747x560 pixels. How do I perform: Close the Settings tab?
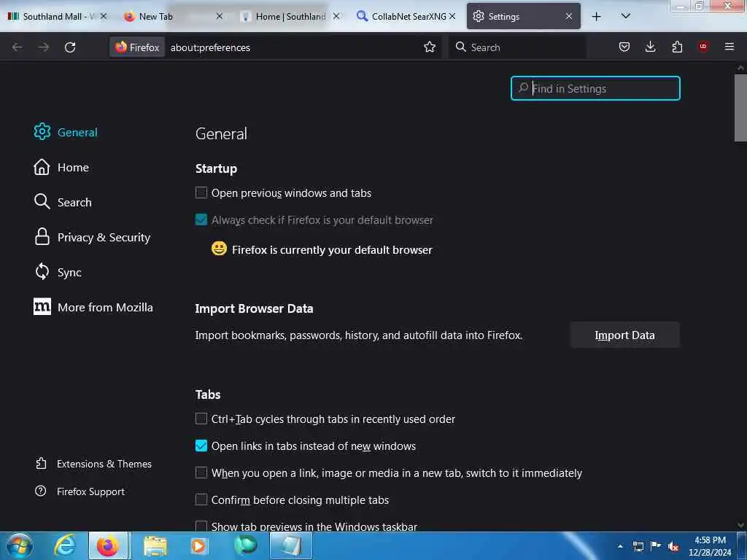(569, 16)
